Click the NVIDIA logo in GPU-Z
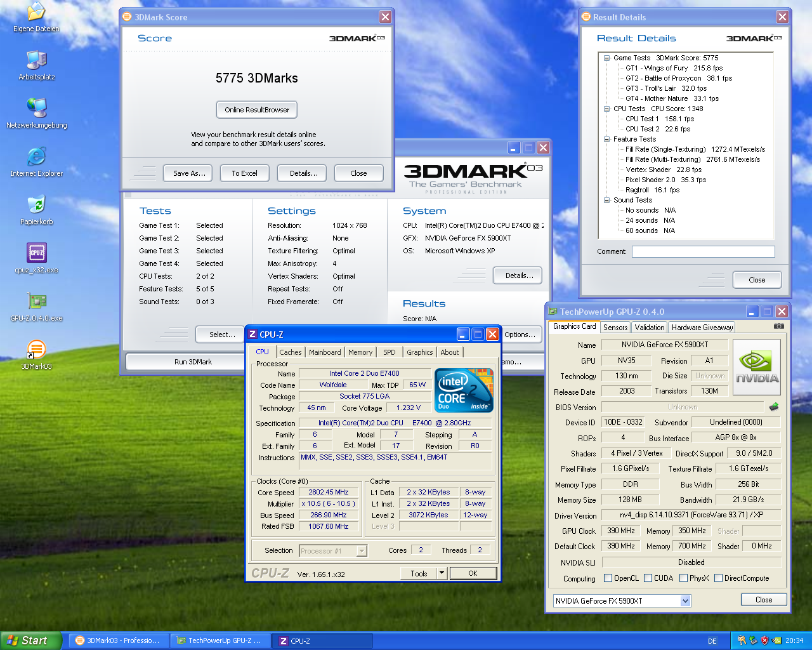 tap(757, 368)
